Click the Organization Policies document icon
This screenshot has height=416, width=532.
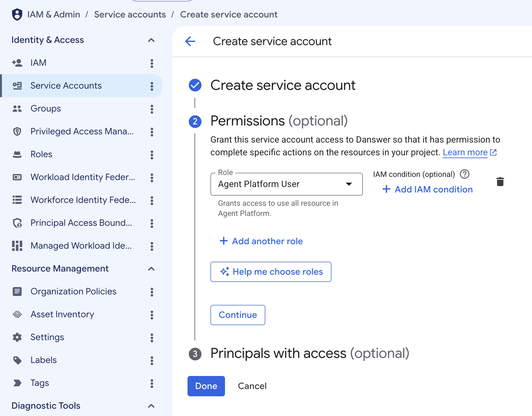pos(17,292)
